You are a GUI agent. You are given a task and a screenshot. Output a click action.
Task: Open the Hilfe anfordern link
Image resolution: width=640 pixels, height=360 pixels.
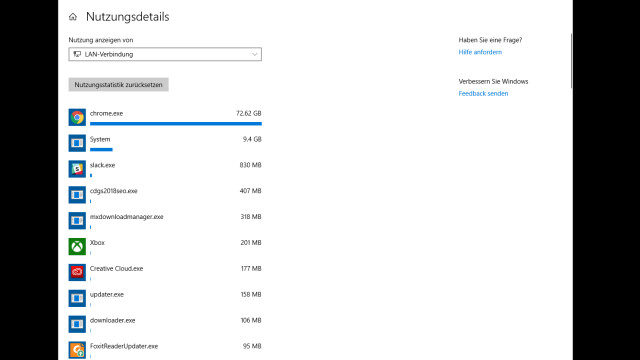pos(480,52)
